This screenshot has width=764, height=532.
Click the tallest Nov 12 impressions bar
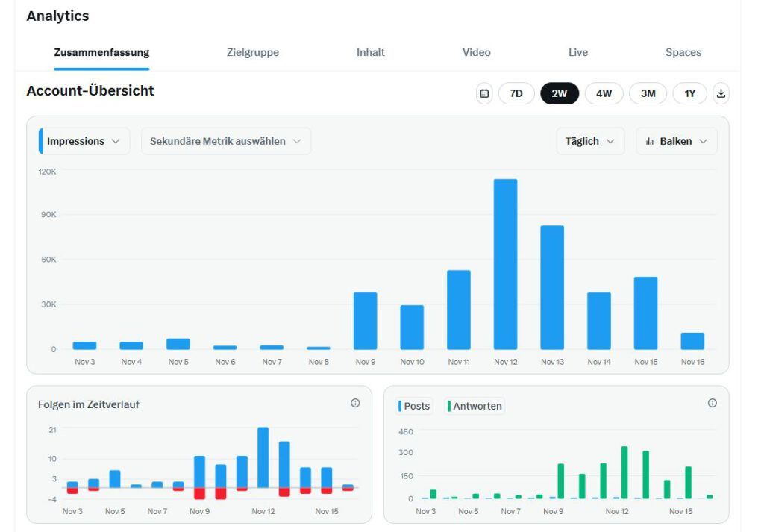pos(505,261)
